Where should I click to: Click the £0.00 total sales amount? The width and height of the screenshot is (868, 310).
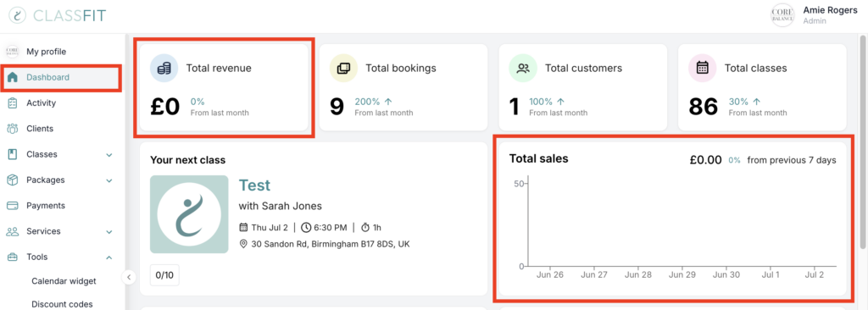pos(706,160)
